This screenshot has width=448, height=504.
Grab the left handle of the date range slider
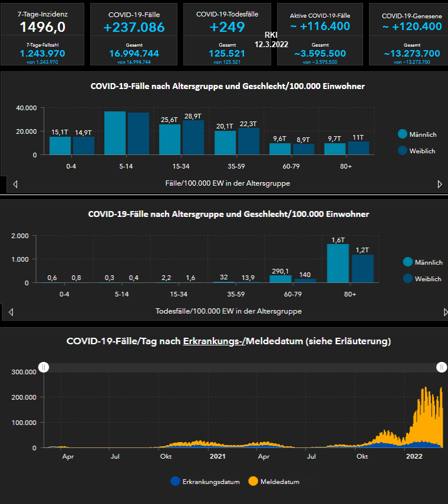[44, 367]
